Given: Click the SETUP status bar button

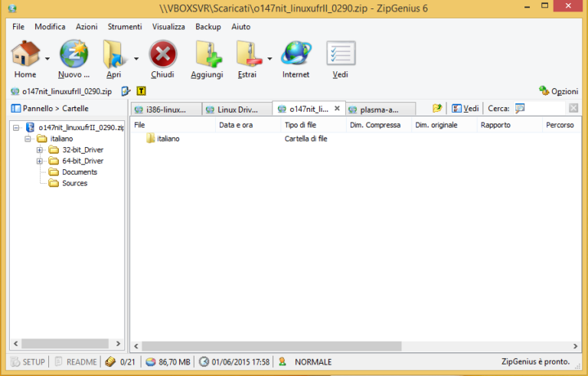Looking at the screenshot, I should 28,361.
